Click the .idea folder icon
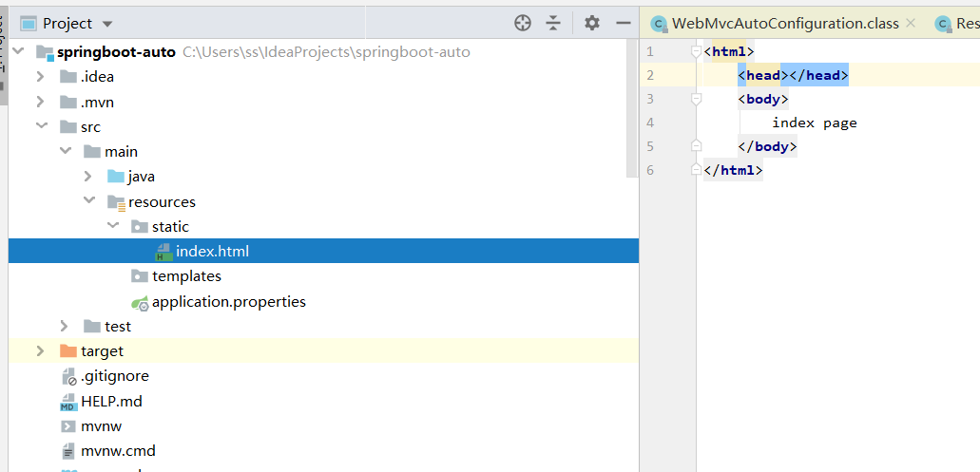Viewport: 980px width, 472px height. [68, 77]
